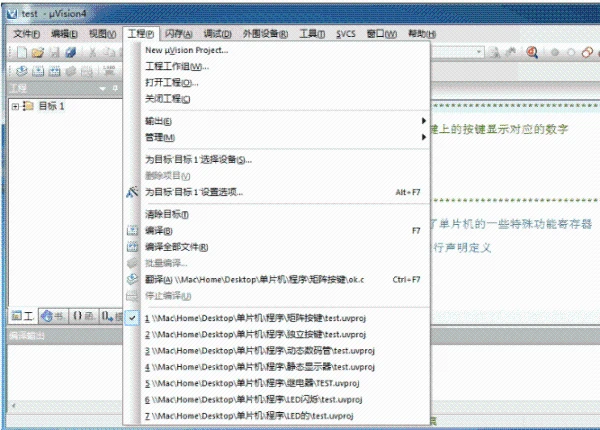Click the Copy toolbar icon
The height and width of the screenshot is (430, 600).
(109, 52)
